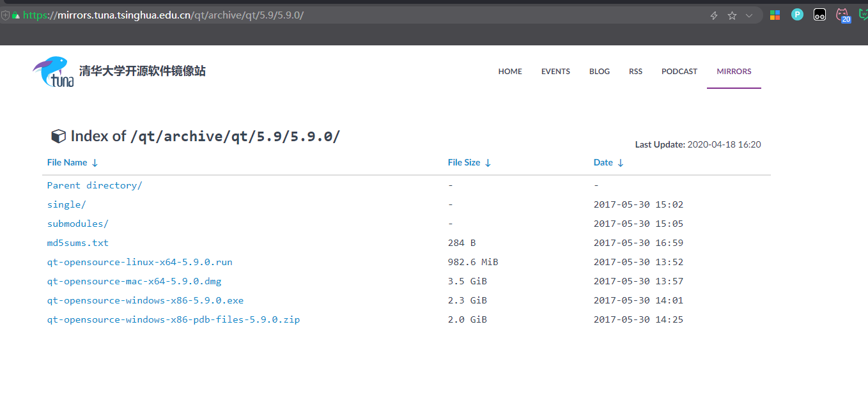Download qt-opensource-windows-x86-5.9.0.exe
Screen dimensions: 868x414
pyautogui.click(x=145, y=300)
